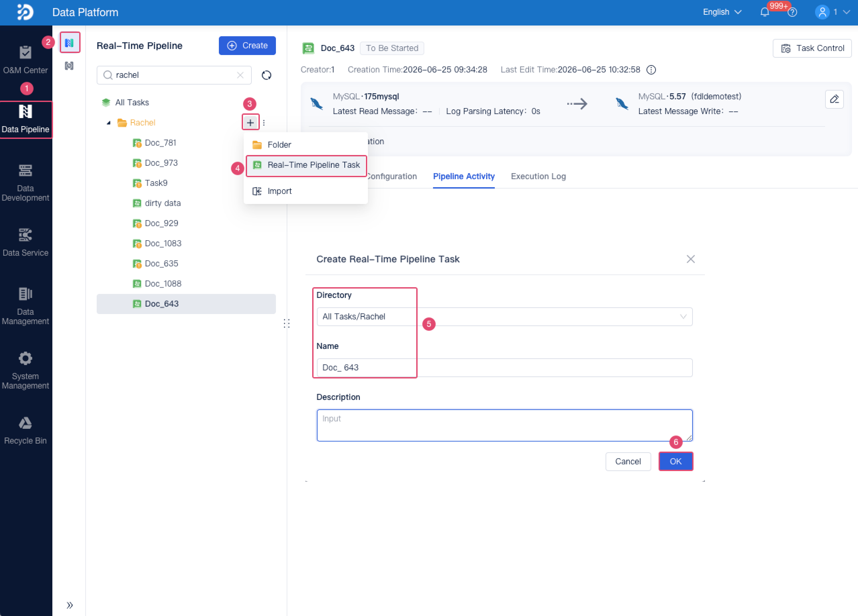Open the Data Service section

(26, 242)
